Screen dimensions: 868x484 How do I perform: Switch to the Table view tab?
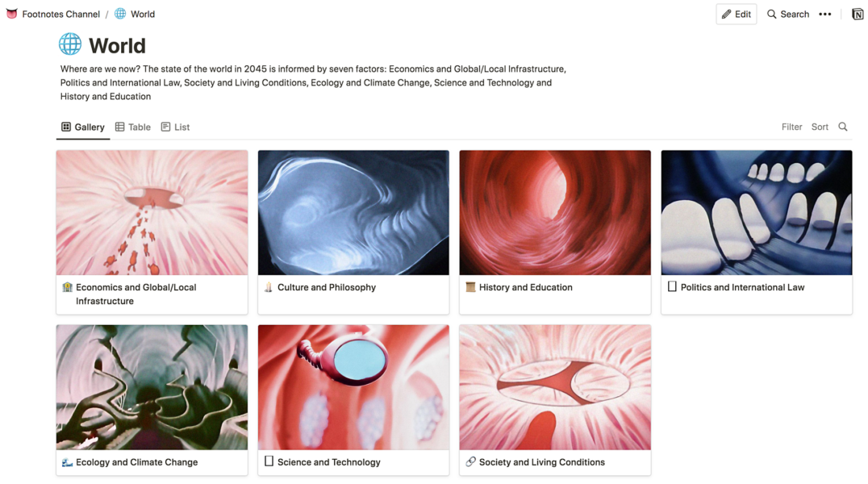(x=133, y=127)
